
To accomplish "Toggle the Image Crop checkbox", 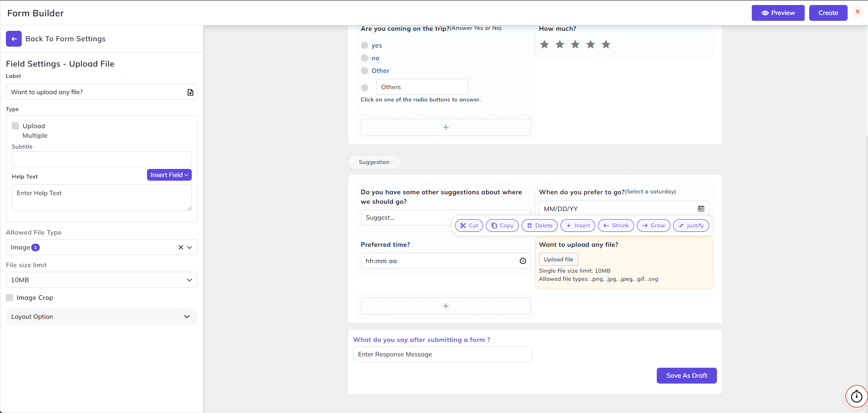I will pos(9,298).
